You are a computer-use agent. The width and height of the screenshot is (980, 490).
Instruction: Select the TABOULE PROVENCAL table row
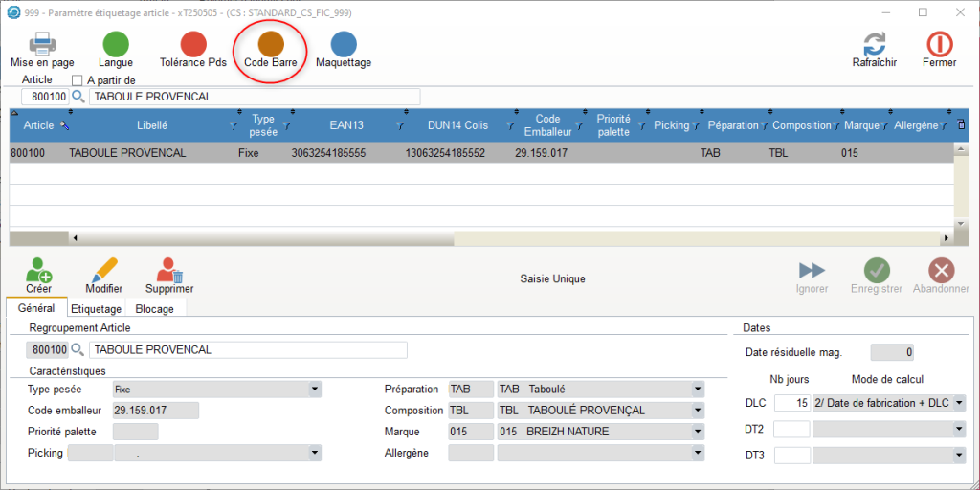pos(383,153)
